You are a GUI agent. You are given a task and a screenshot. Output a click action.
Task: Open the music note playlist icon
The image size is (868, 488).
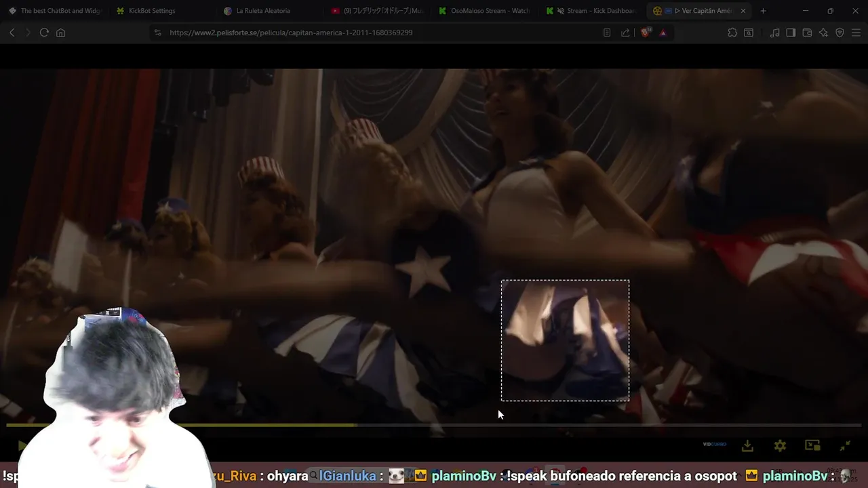[x=774, y=33]
